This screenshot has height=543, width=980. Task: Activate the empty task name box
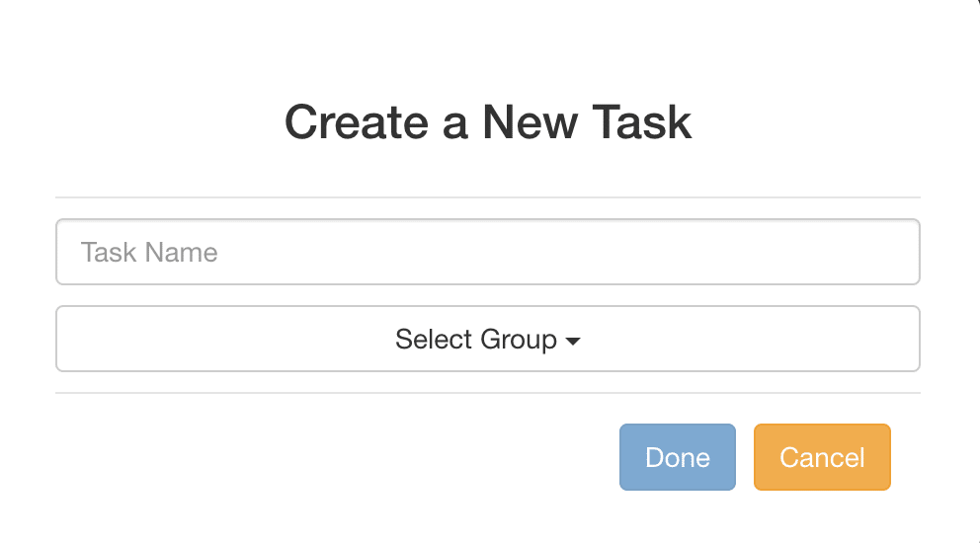click(487, 252)
